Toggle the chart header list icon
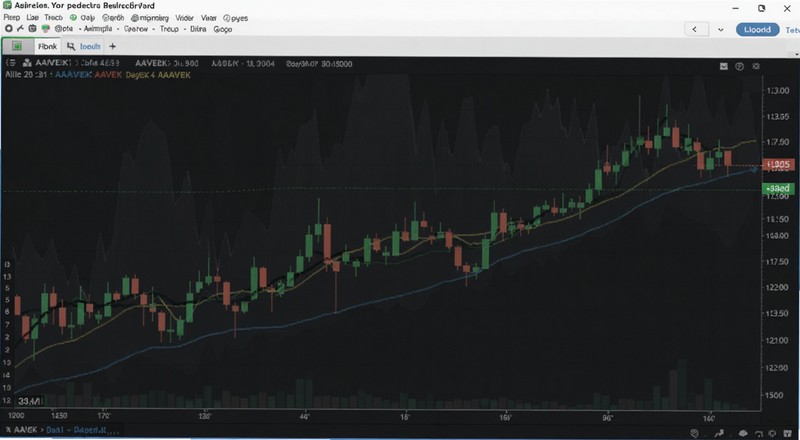The width and height of the screenshot is (800, 440). tap(10, 63)
